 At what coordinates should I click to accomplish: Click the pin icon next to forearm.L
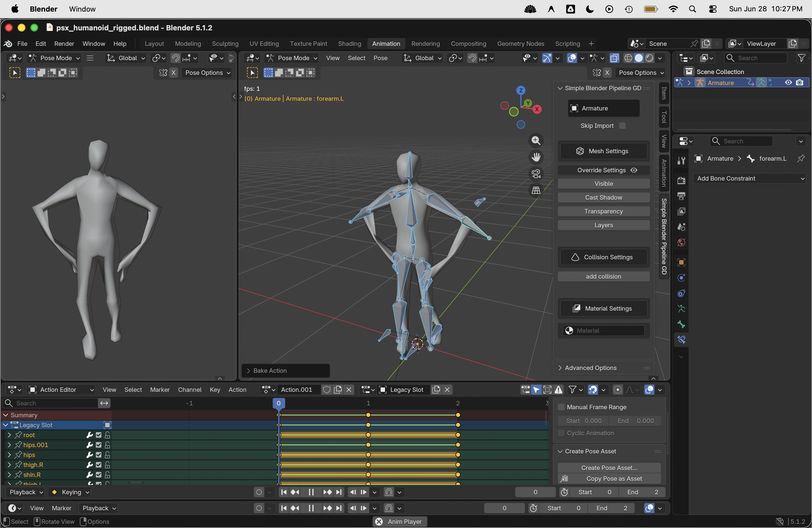tap(800, 159)
